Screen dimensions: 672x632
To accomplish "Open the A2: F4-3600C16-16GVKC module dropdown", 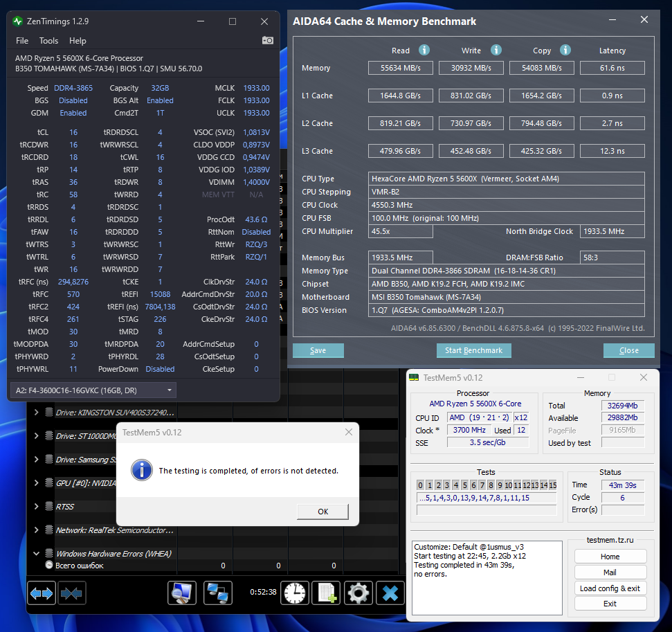I will coord(93,390).
